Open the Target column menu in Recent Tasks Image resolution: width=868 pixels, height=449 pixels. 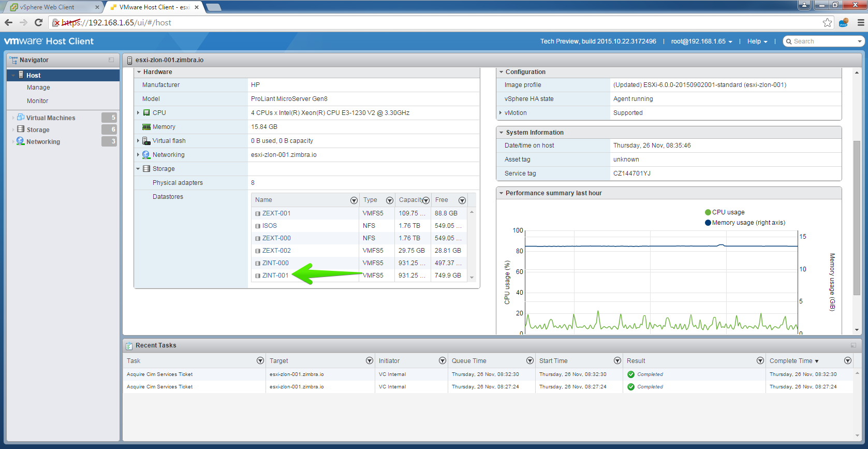point(370,360)
